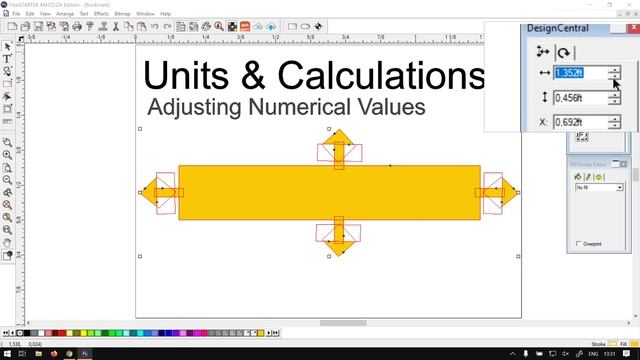Screen dimensions: 640x360
Task: Click the stroke pen tab in Fill/Stroke Editor
Action: (588, 177)
